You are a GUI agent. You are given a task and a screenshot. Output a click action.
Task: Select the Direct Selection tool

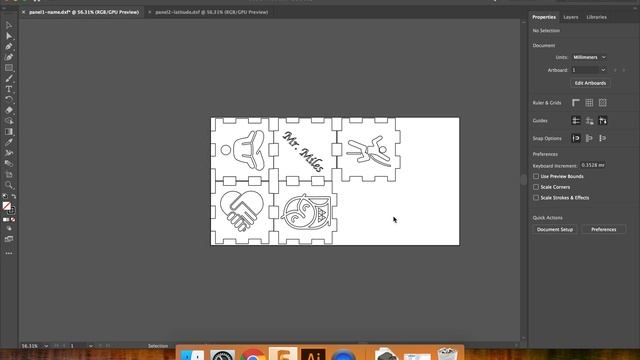9,36
